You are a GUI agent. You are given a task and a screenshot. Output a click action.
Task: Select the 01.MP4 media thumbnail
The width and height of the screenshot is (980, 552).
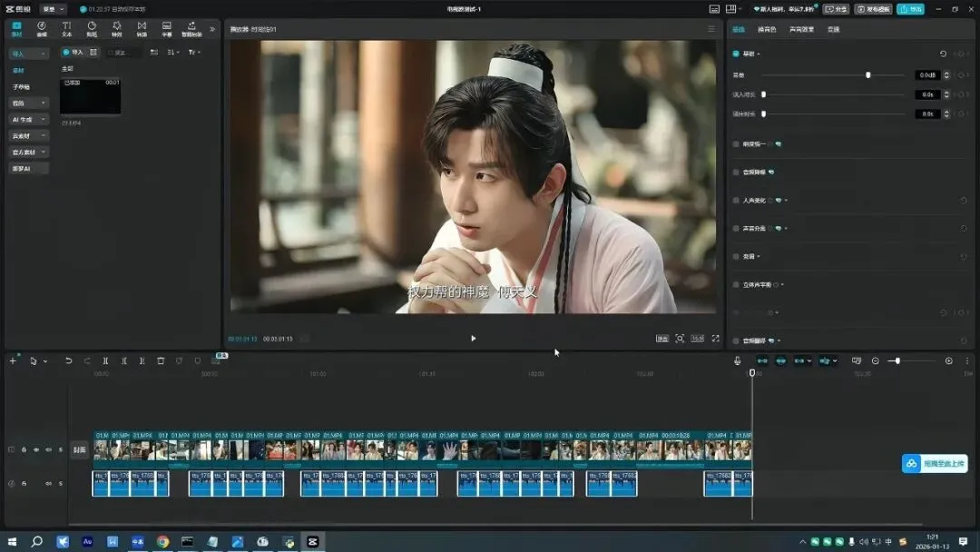tap(90, 96)
